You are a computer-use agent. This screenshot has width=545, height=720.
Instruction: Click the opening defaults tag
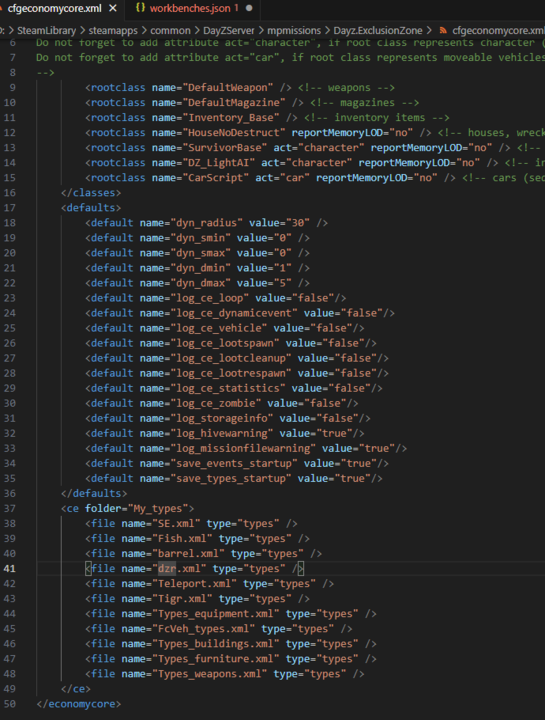coord(91,208)
